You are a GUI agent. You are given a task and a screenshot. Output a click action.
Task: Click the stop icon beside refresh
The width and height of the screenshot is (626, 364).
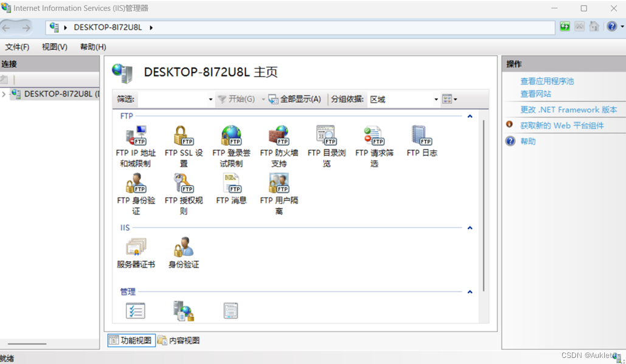point(579,27)
